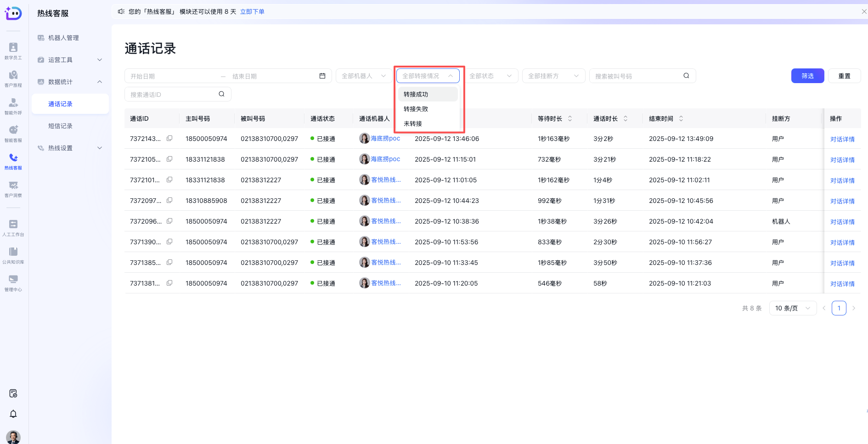The height and width of the screenshot is (444, 868).
Task: Sort table by 通话时长 column
Action: 626,118
